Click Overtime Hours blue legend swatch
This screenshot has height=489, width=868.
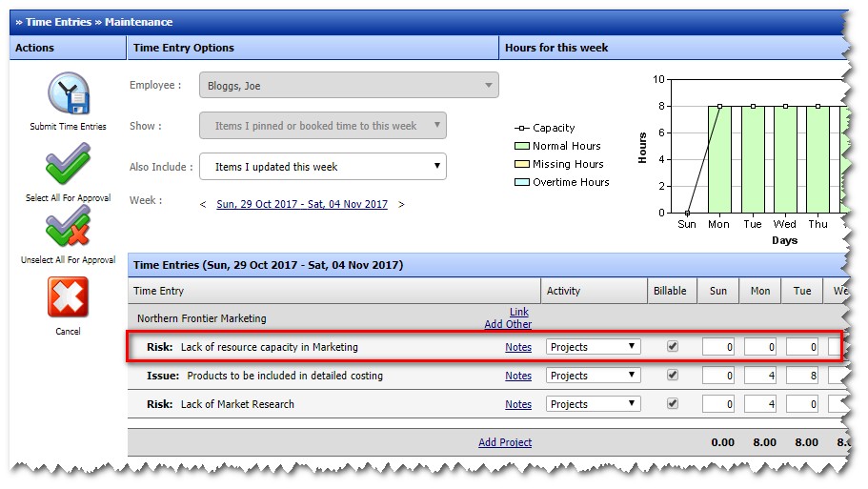(x=521, y=182)
